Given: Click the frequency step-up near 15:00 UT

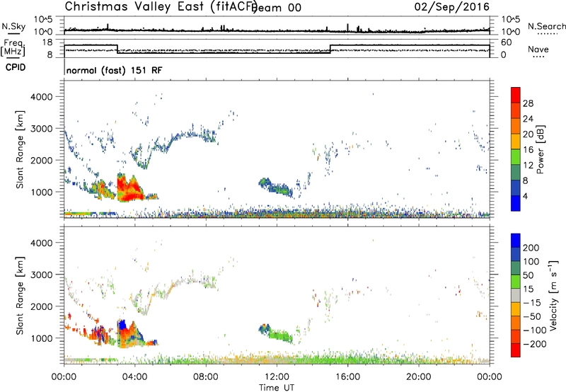Looking at the screenshot, I should click(330, 49).
